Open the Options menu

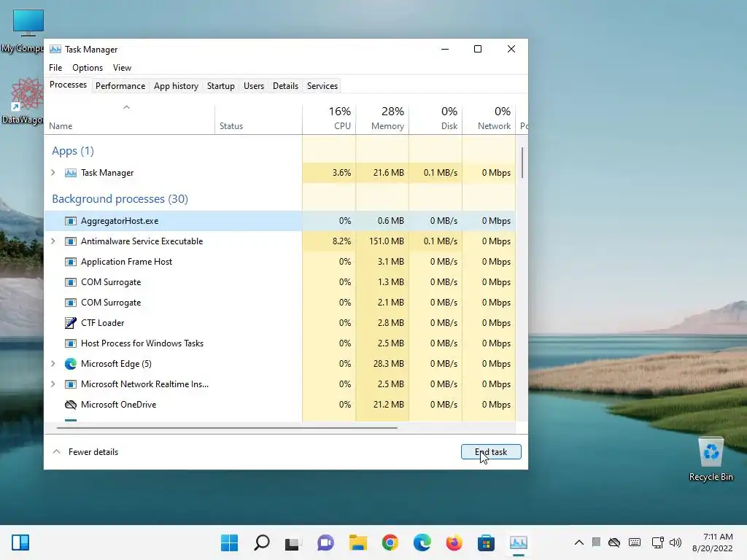pos(88,68)
